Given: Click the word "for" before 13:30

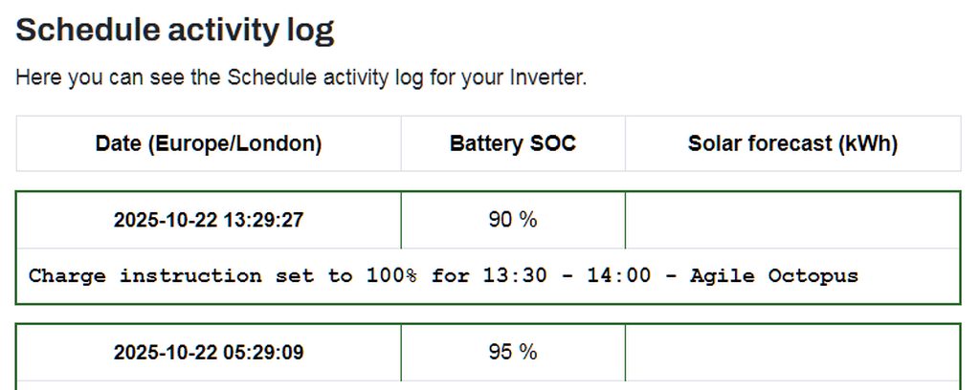Looking at the screenshot, I should click(449, 276).
